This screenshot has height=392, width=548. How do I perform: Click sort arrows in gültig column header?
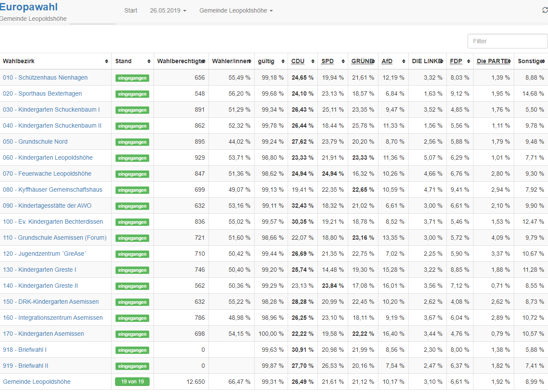tap(283, 61)
